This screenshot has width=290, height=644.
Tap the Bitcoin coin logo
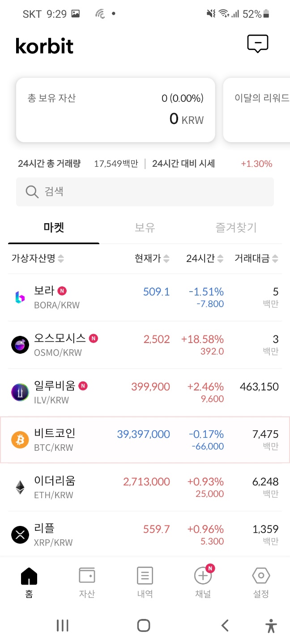(20, 440)
